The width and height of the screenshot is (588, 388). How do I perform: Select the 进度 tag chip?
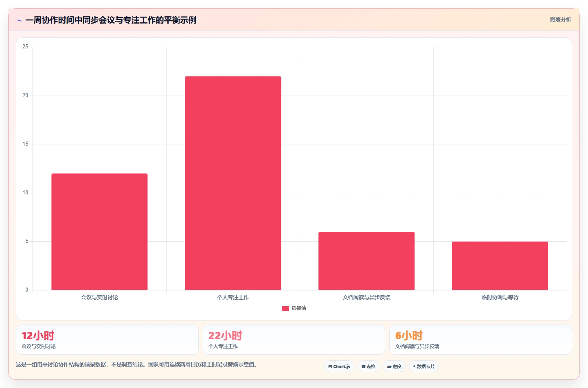pyautogui.click(x=394, y=366)
